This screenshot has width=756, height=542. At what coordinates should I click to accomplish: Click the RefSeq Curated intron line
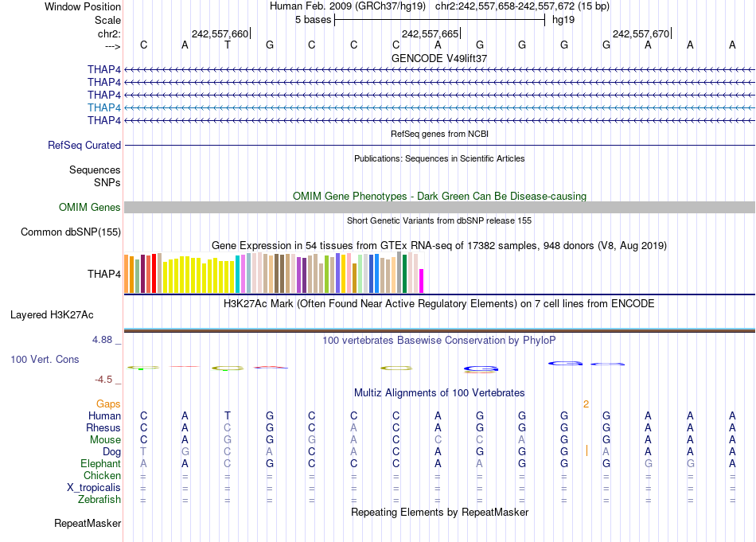[x=439, y=145]
